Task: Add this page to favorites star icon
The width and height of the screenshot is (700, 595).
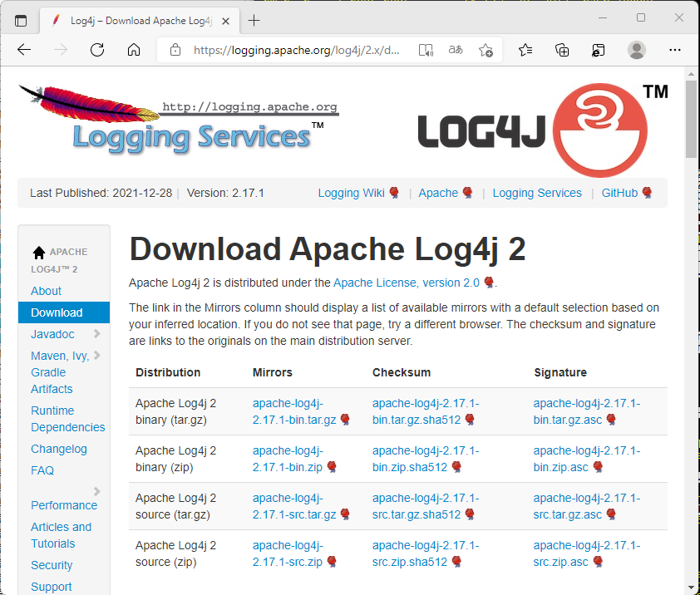Action: point(486,50)
